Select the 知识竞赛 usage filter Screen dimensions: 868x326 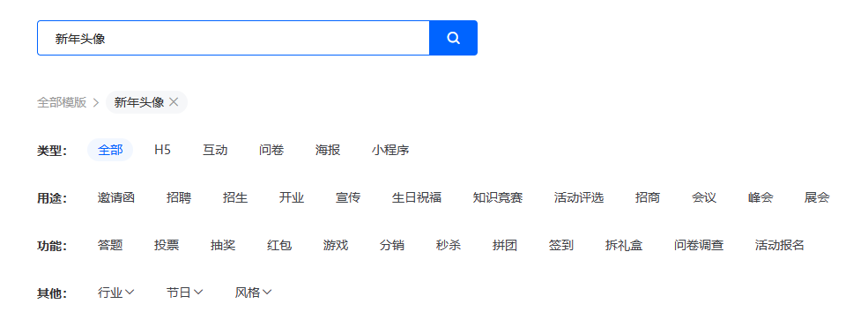498,197
